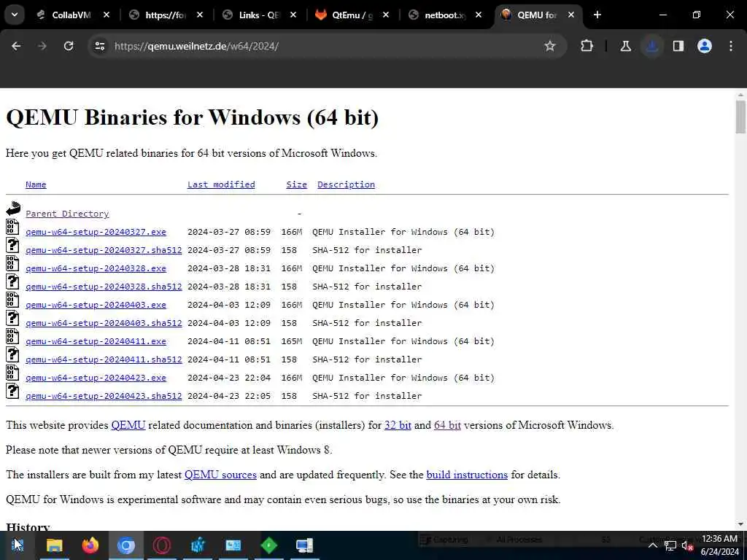Open Chrome Labs flask icon
The image size is (747, 560).
(625, 46)
